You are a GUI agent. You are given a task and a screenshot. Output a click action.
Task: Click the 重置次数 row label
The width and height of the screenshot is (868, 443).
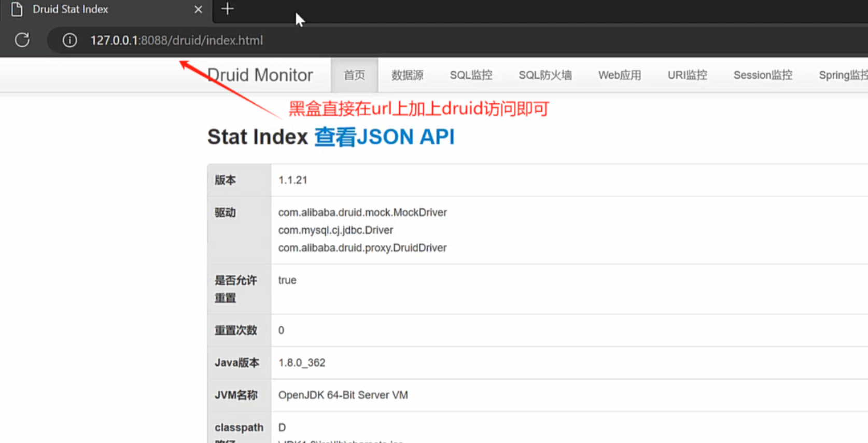pyautogui.click(x=236, y=330)
